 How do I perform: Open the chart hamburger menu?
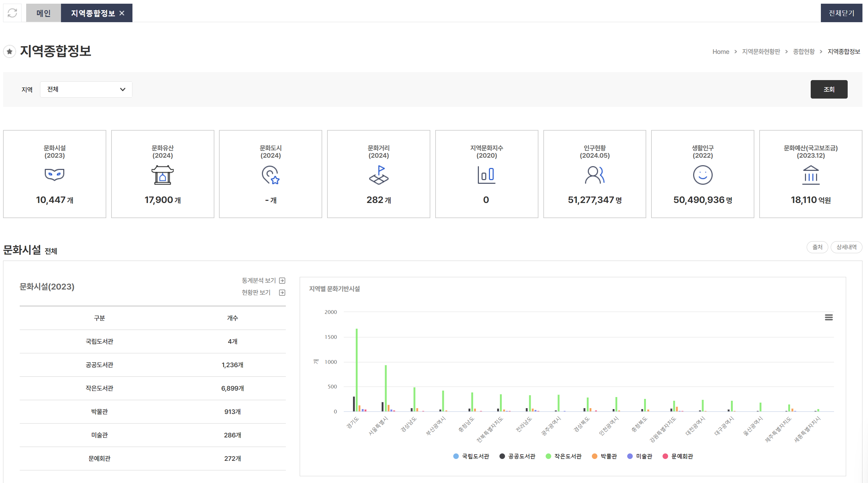tap(829, 317)
